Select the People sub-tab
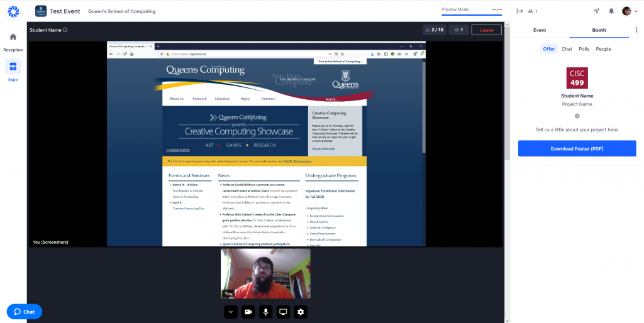 pyautogui.click(x=603, y=49)
